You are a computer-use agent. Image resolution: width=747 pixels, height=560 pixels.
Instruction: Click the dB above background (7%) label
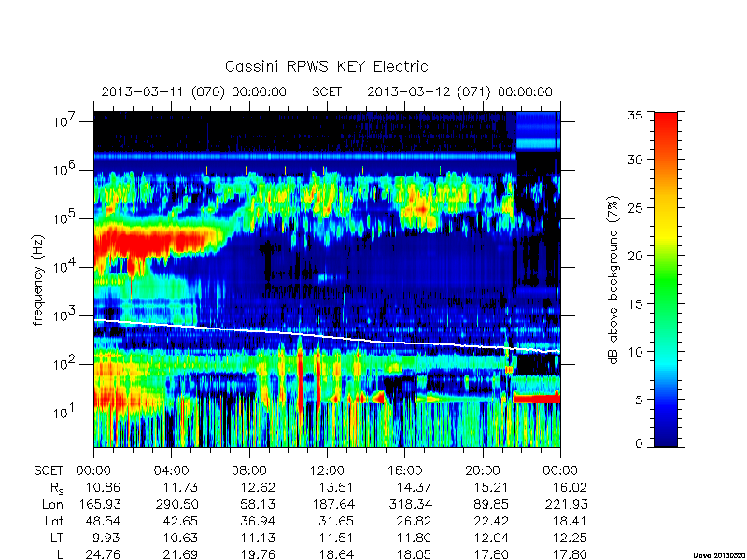point(614,280)
